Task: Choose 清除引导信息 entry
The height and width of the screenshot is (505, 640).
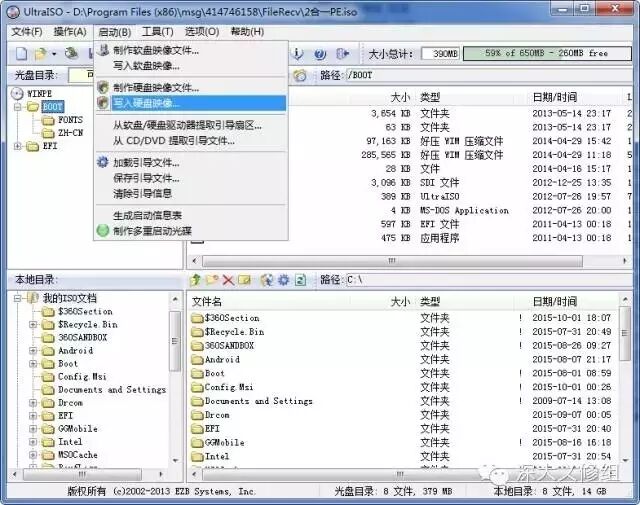Action: coord(191,193)
